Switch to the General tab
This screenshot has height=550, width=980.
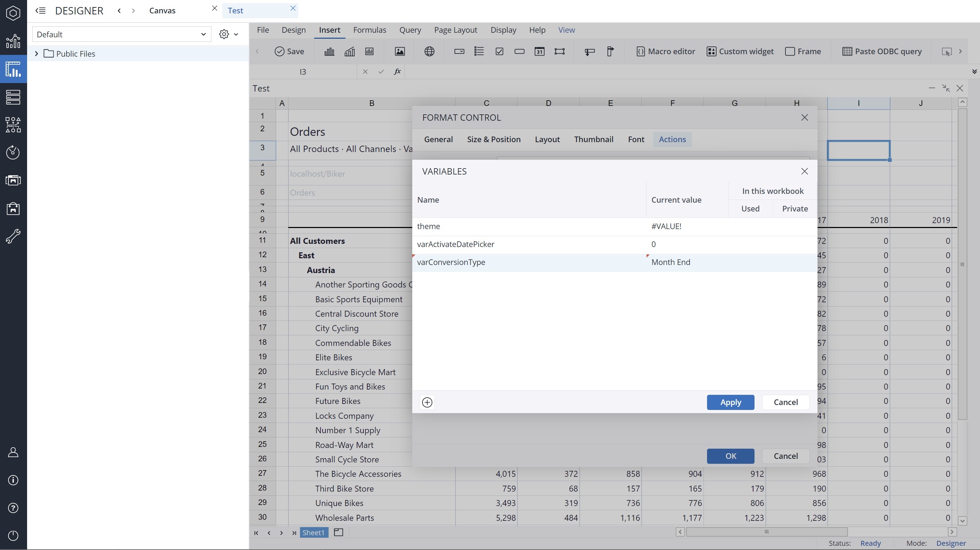tap(438, 139)
